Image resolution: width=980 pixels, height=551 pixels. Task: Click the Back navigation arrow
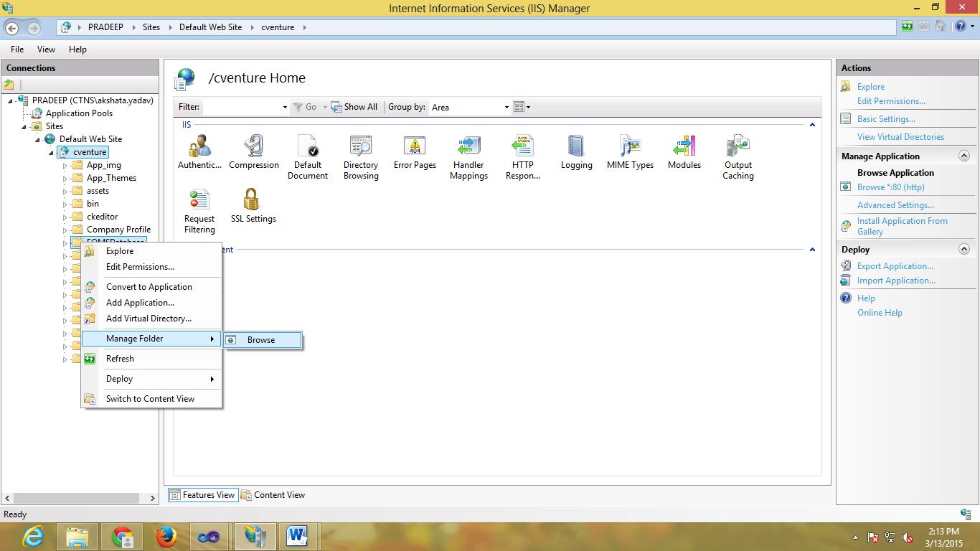coord(12,28)
